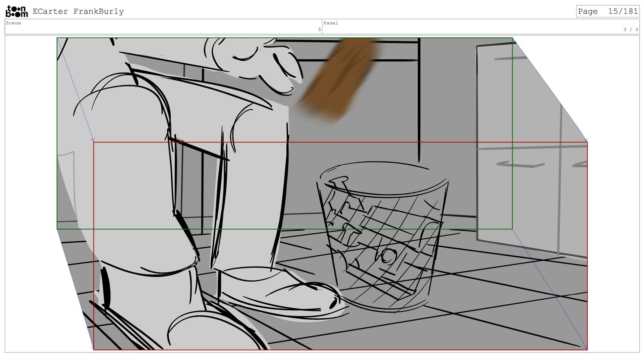Click the storyboard panel drawing thumbnail
Viewport: 644px width, 362px height.
point(322,194)
